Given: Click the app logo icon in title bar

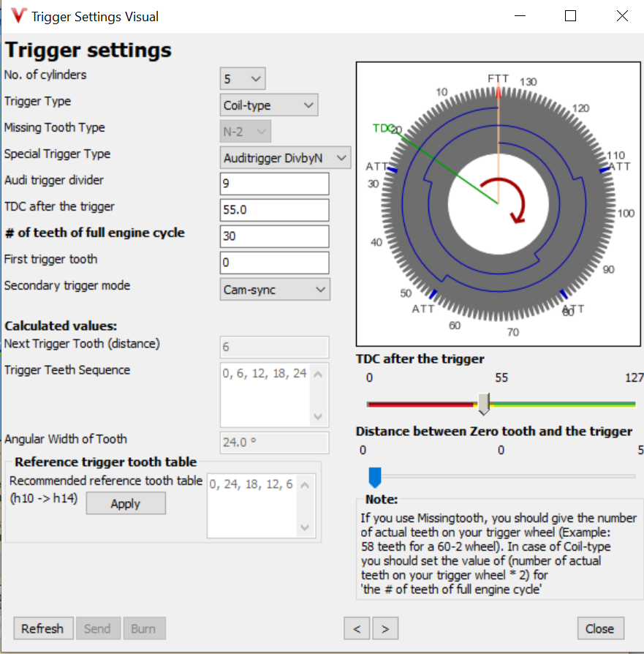Looking at the screenshot, I should click(x=19, y=16).
